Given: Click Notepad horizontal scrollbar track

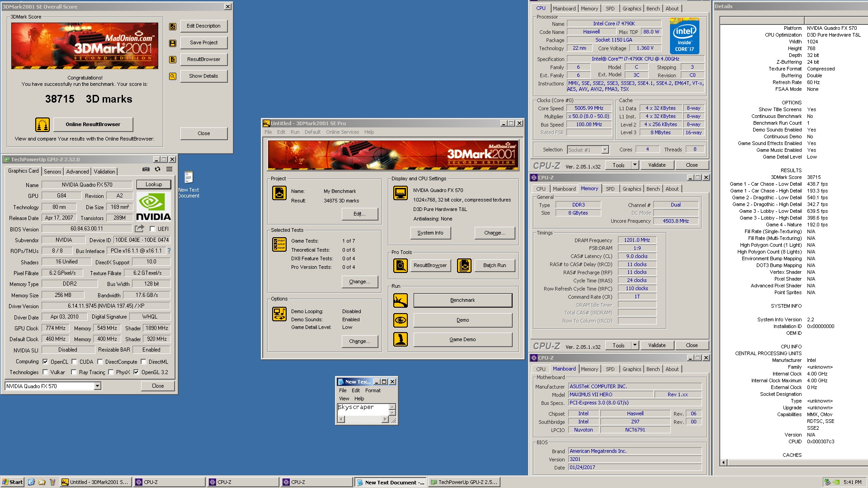Looking at the screenshot, I should [x=363, y=420].
